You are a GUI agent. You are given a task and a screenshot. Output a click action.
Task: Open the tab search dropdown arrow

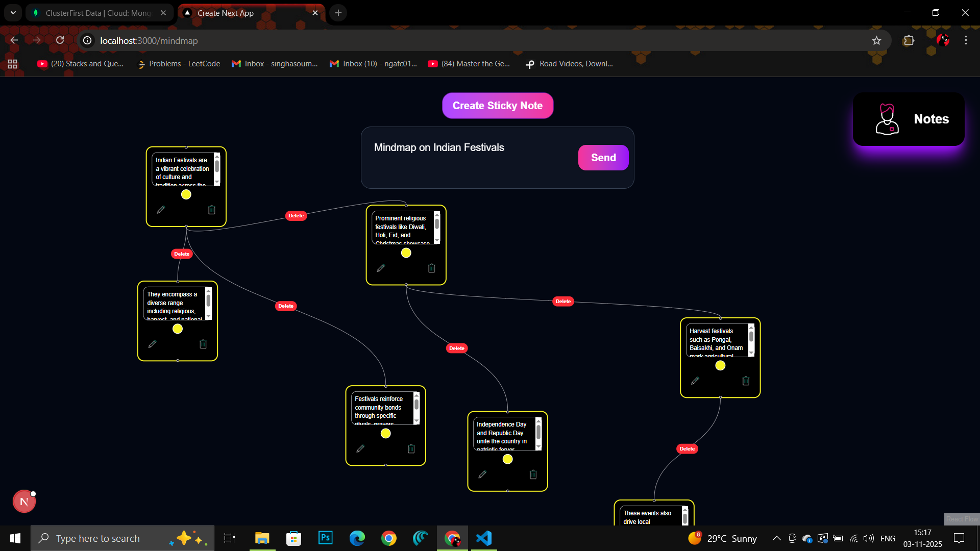[x=13, y=13]
